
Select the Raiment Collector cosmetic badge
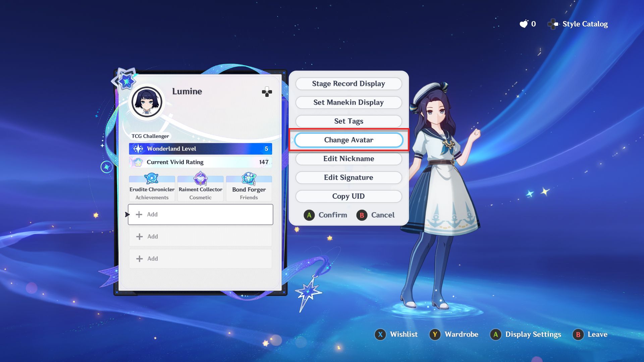(200, 188)
